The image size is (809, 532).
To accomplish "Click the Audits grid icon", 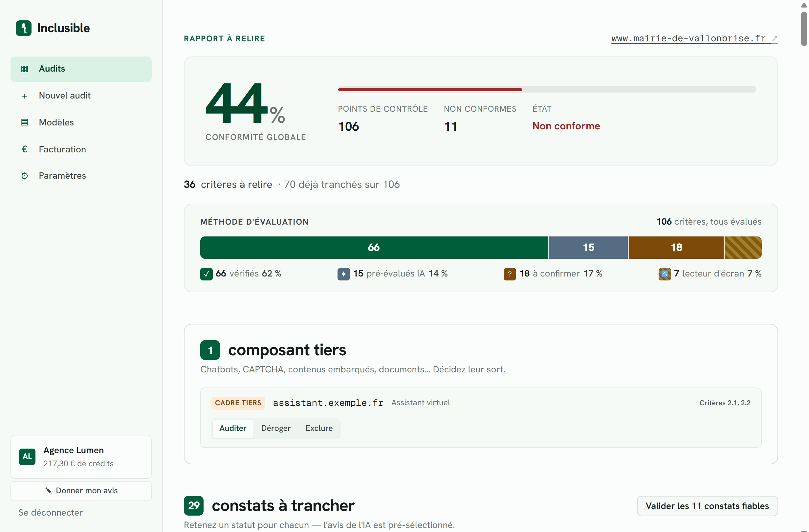I will coord(25,69).
